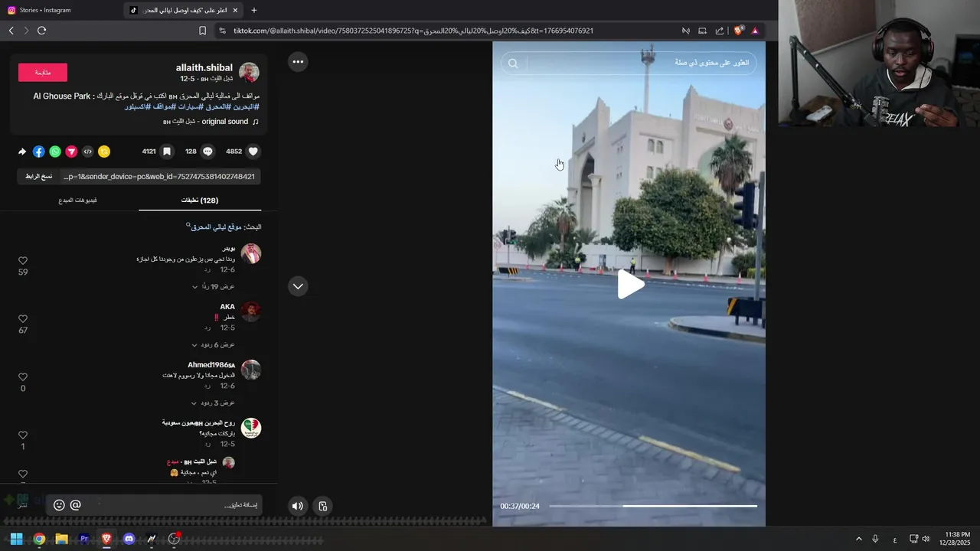The image size is (980, 551).
Task: Repost using the yellow repost icon
Action: [104, 152]
